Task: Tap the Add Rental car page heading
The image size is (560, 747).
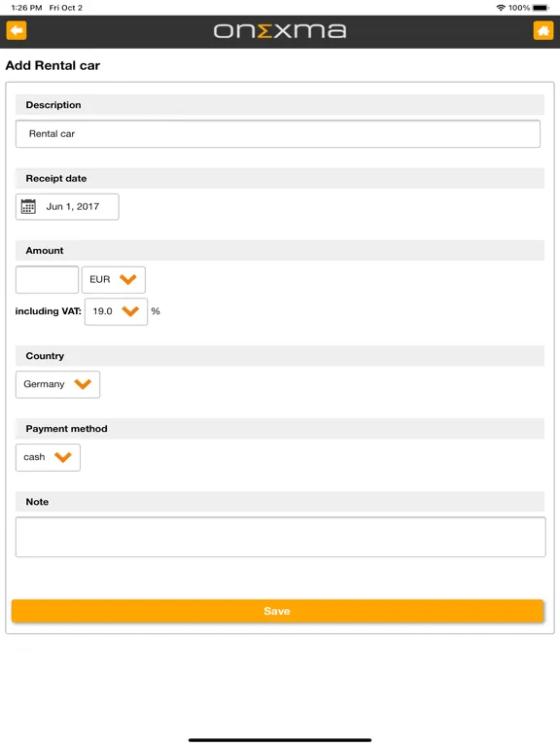Action: pyautogui.click(x=52, y=66)
